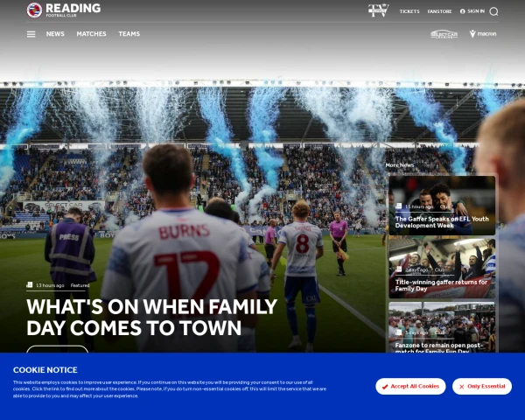Open Title-winning gaffer returns article thumbnail
Screen dimensions: 525x420
coord(442,269)
